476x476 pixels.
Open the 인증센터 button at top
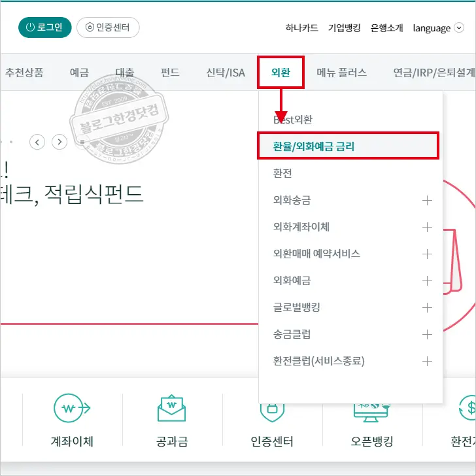pyautogui.click(x=108, y=27)
